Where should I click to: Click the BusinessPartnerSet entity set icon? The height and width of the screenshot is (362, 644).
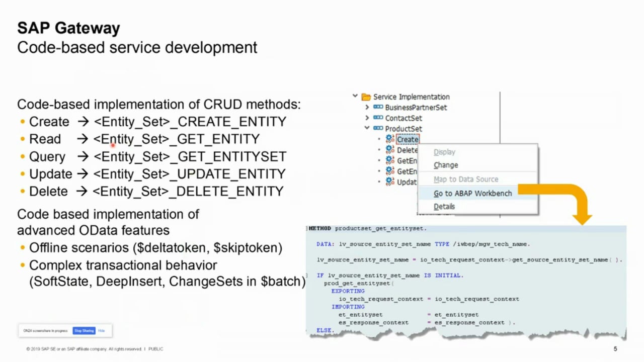tap(378, 107)
